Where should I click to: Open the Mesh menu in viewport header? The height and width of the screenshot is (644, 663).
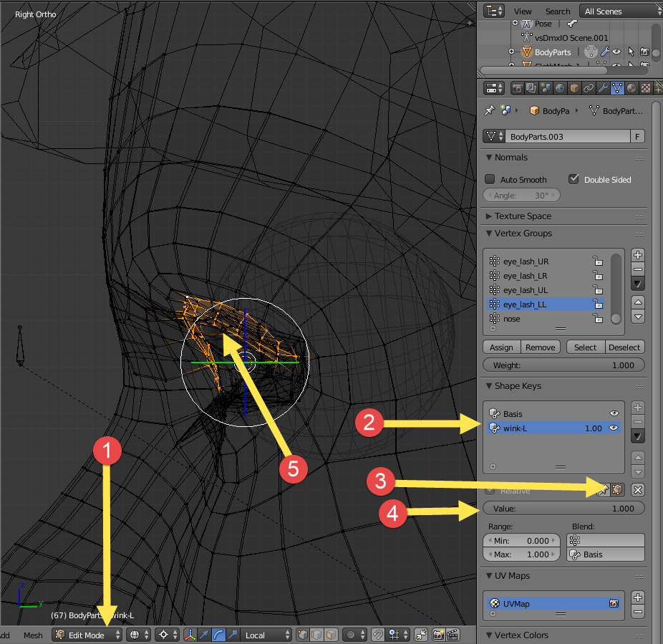[x=33, y=635]
